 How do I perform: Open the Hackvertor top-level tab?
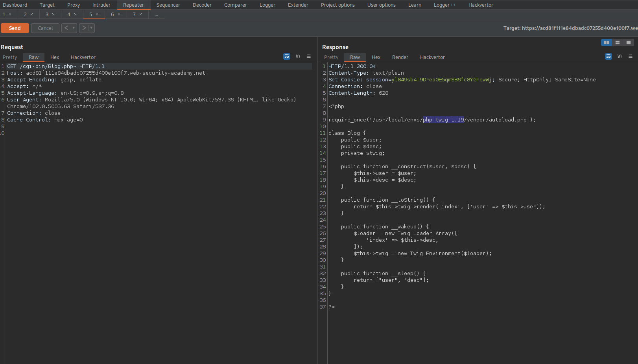click(x=481, y=5)
